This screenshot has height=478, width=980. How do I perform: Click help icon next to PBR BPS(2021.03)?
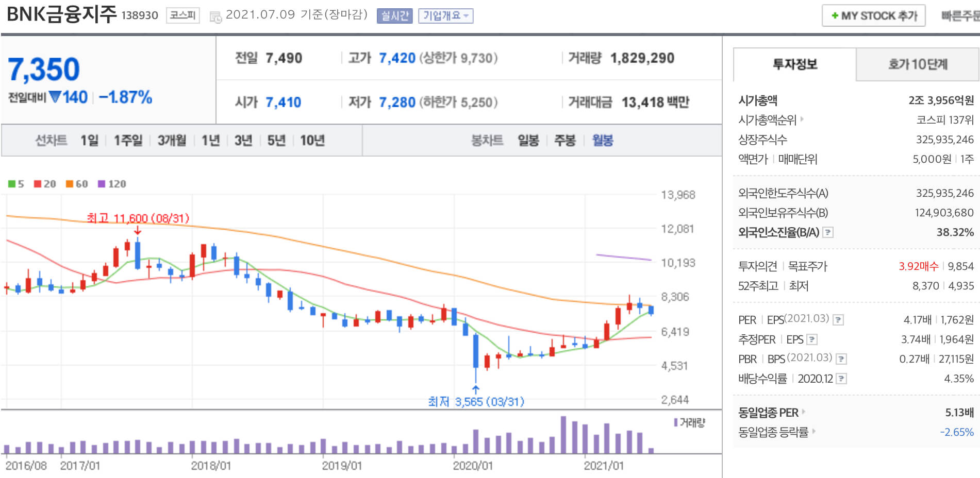point(841,359)
